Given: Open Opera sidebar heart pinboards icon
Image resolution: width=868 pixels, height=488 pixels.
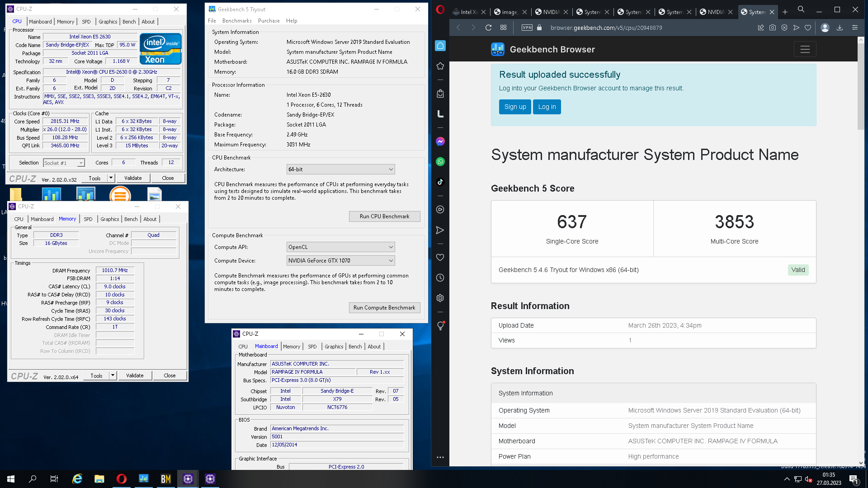Looking at the screenshot, I should pos(440,257).
